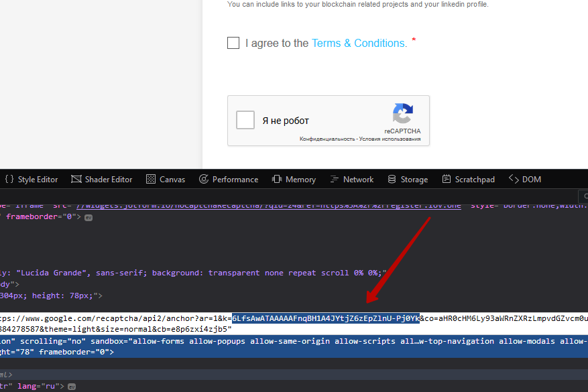
Task: Open the Условия использования terms link
Action: pyautogui.click(x=390, y=139)
